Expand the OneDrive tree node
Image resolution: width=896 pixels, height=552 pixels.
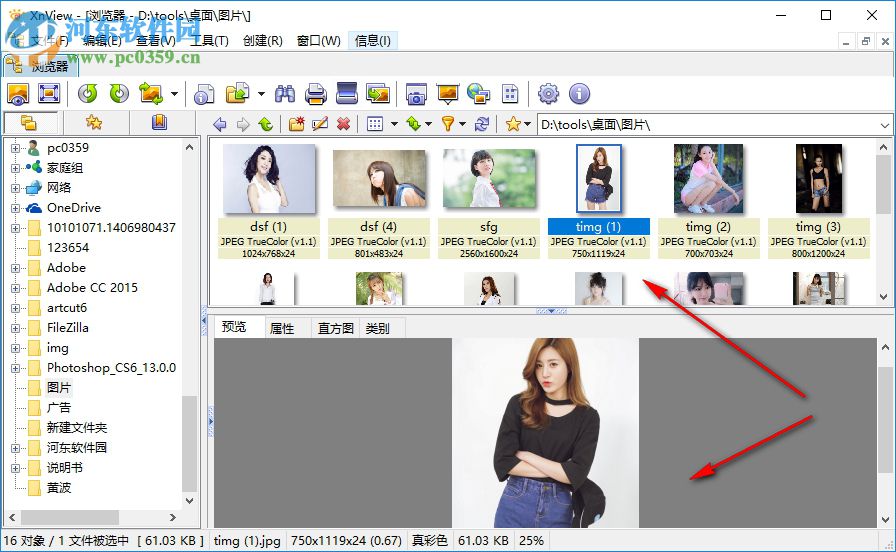point(15,208)
